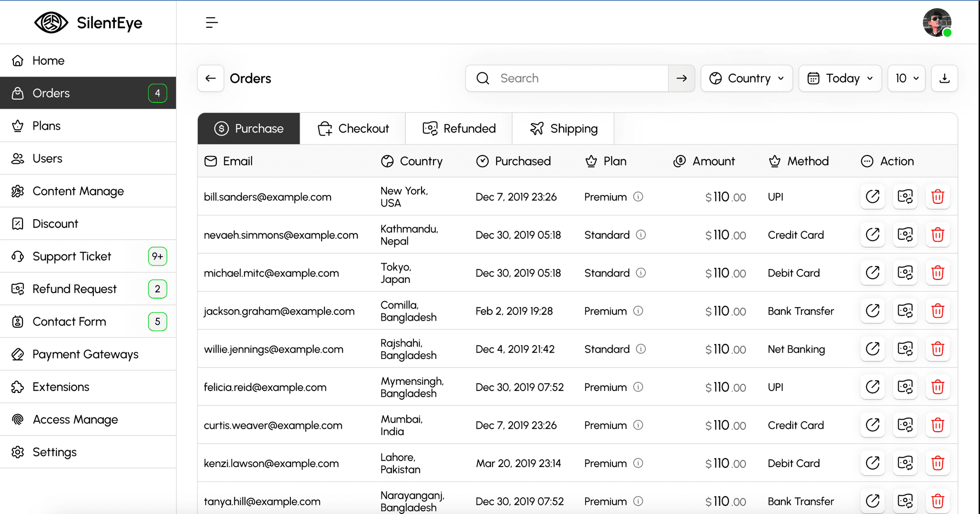This screenshot has width=980, height=514.
Task: Edit the michael.mitc@example.com order
Action: (x=873, y=273)
